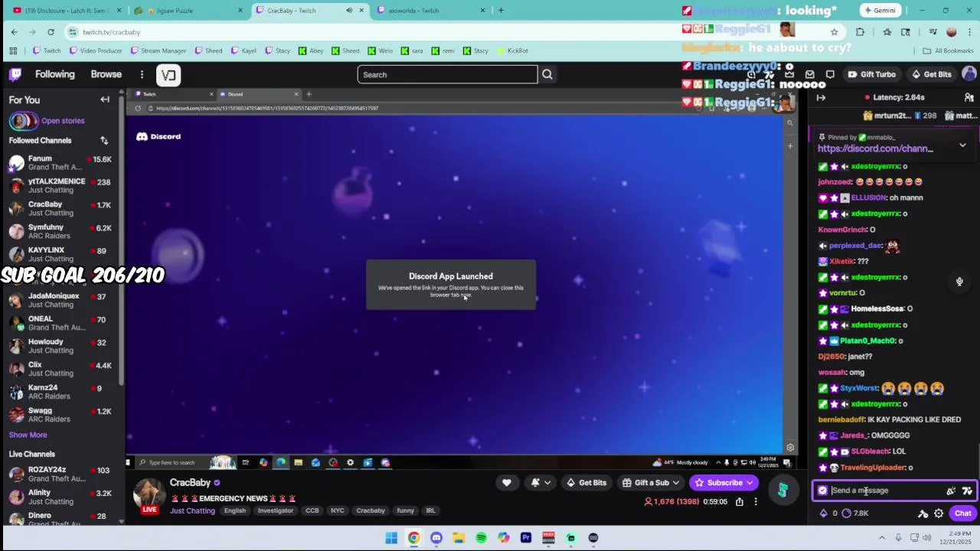The height and width of the screenshot is (551, 980).
Task: Open the Subscribe dropdown arrow
Action: pyautogui.click(x=750, y=483)
